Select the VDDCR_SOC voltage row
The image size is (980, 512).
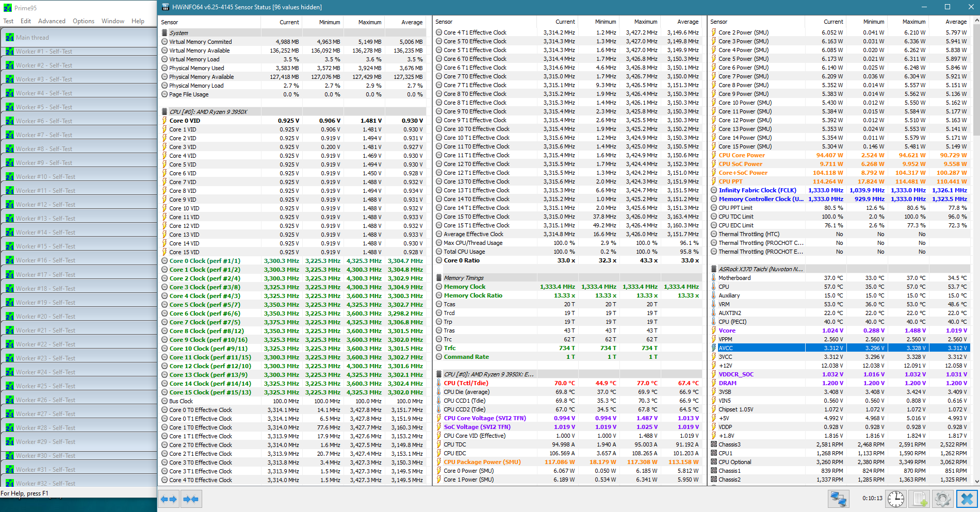839,374
